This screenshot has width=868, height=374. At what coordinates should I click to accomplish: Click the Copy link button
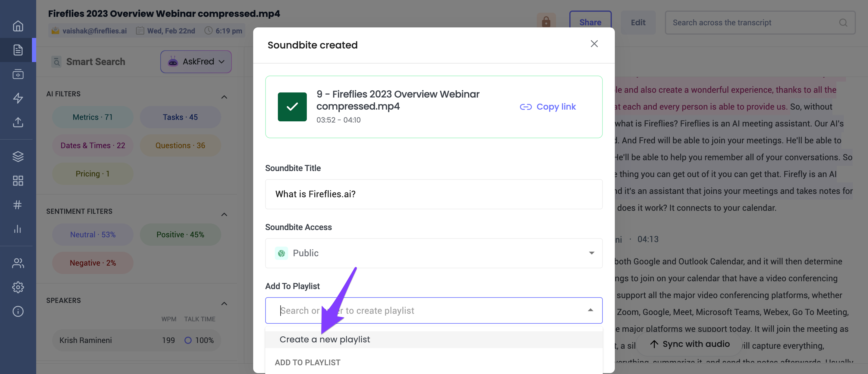coord(548,107)
